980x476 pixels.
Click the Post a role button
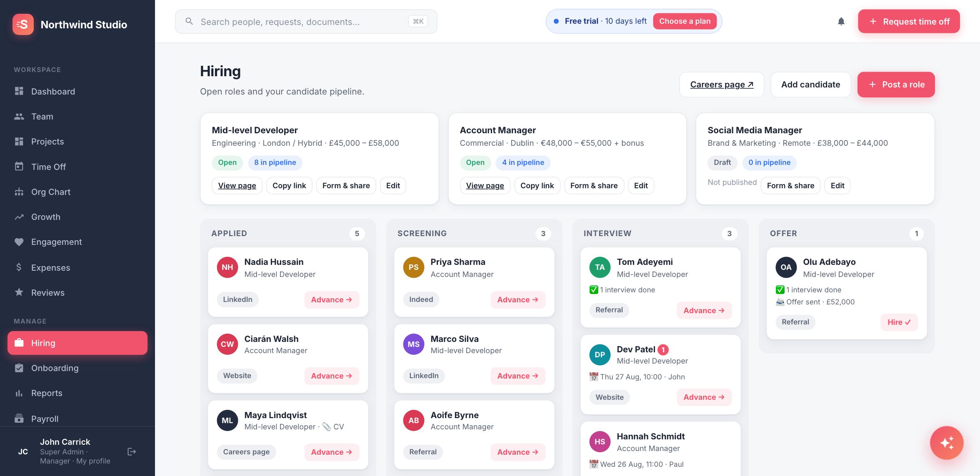[896, 85]
